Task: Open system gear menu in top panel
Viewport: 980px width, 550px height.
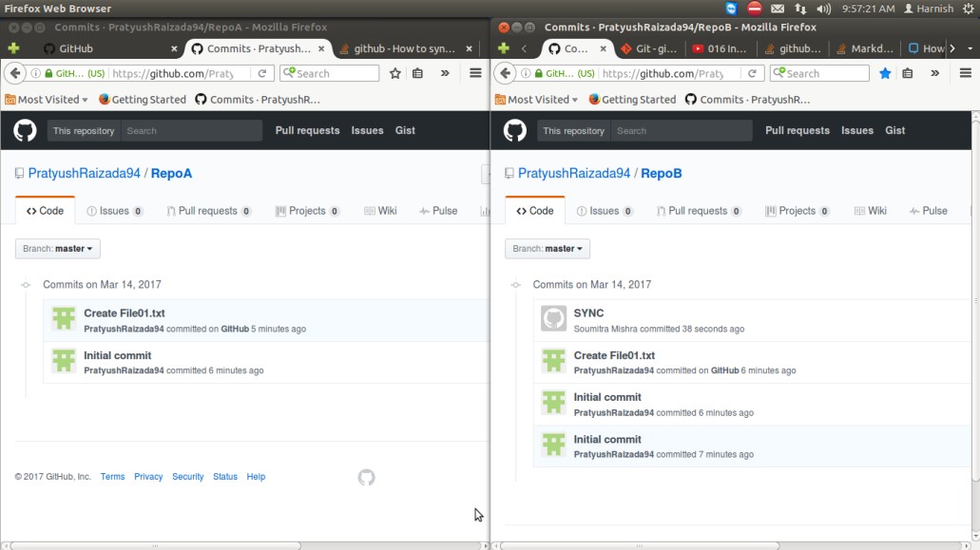Action: (969, 9)
